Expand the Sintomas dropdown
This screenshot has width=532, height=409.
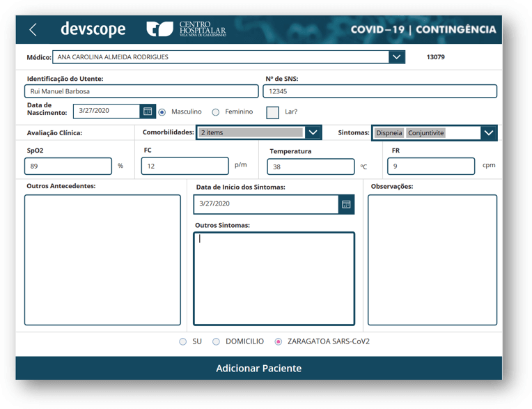(x=489, y=133)
